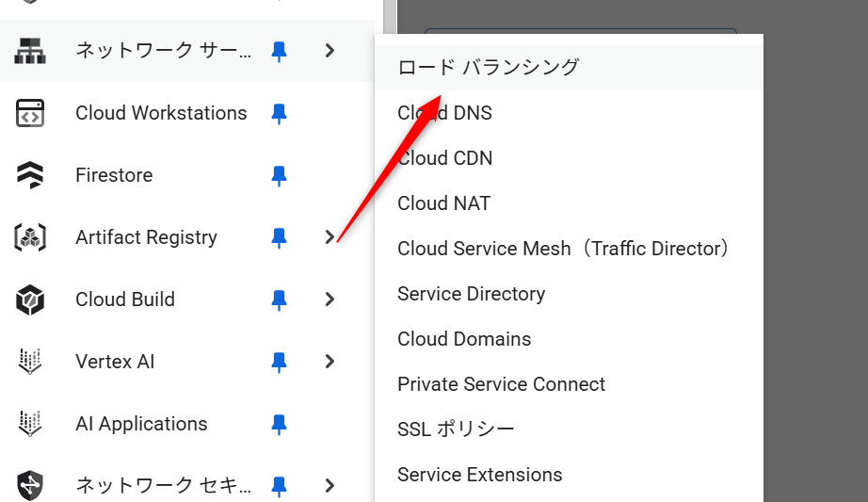The height and width of the screenshot is (502, 868).
Task: Open ロード バランシング from the submenu
Action: click(569, 68)
